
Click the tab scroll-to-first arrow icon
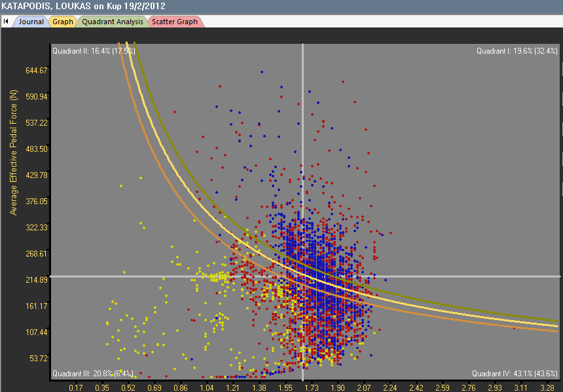[x=7, y=22]
